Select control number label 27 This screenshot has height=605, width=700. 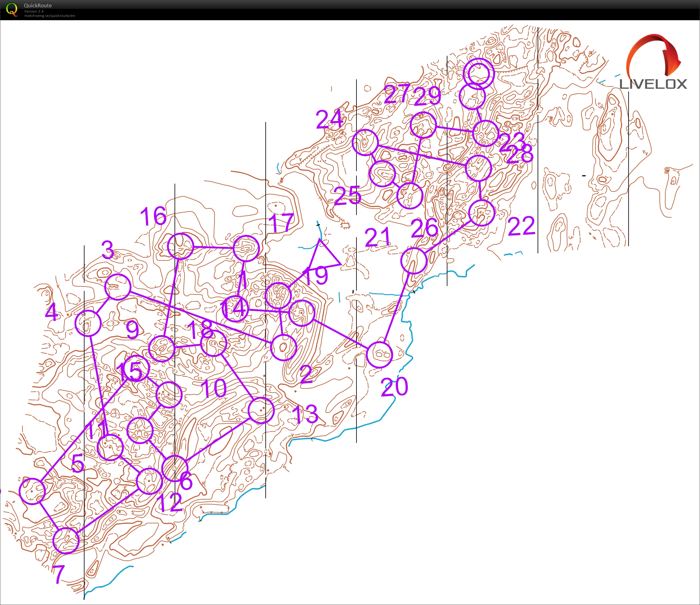click(x=397, y=94)
